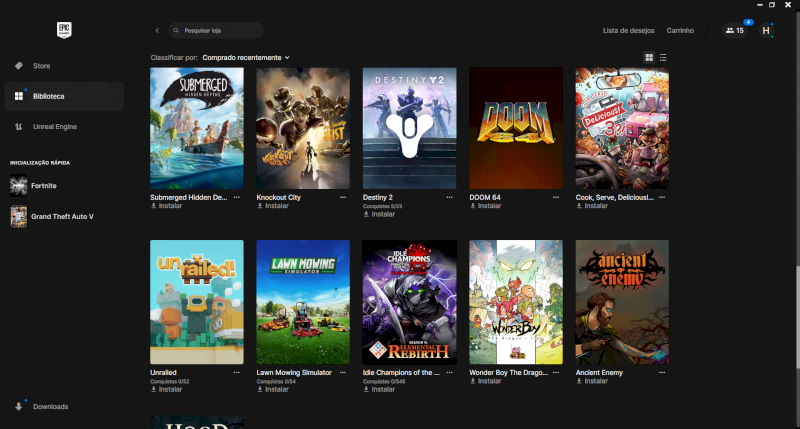Viewport: 800px width, 429px height.
Task: Open DOOM 64 cover art
Action: click(516, 128)
